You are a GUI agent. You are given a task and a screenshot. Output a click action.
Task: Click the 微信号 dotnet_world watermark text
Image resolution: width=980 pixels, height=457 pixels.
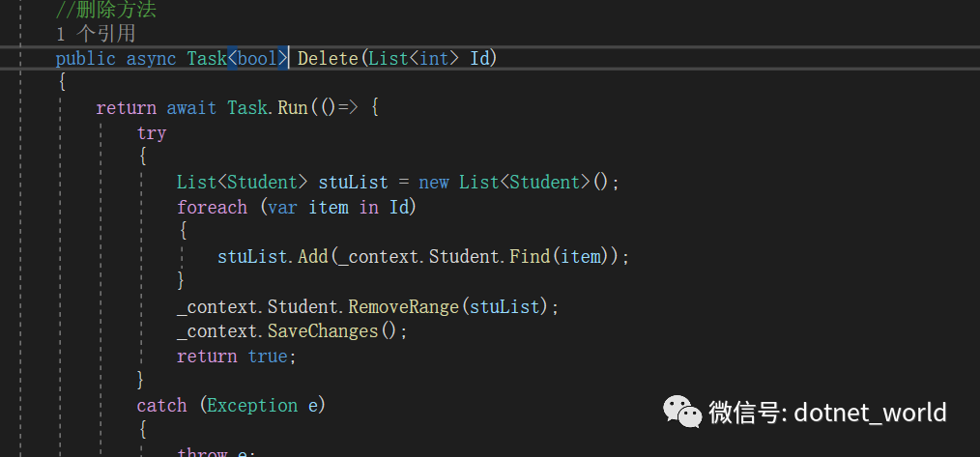(827, 413)
